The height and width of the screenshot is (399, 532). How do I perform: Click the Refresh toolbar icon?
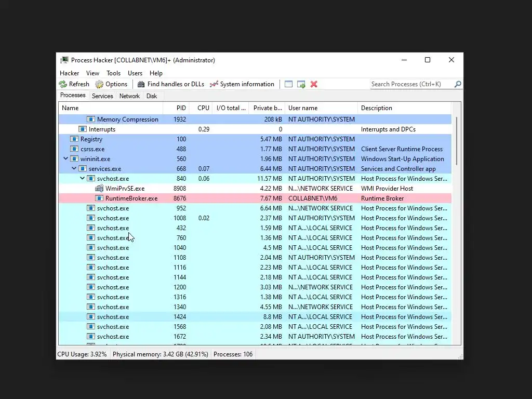[x=63, y=84]
